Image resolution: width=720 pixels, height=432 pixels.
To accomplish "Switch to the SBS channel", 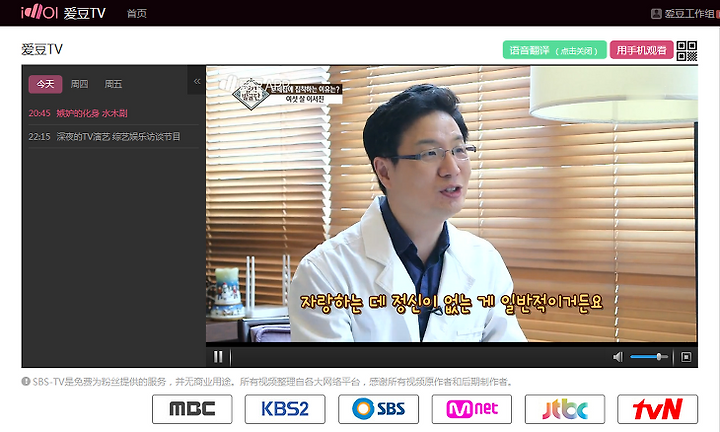I will pos(378,409).
